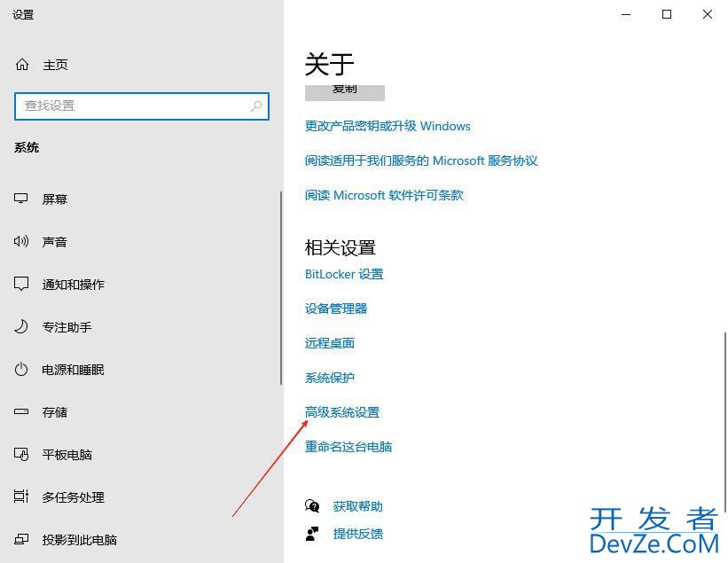Image resolution: width=728 pixels, height=563 pixels.
Task: Open 阅读 Microsoft 软件许可条款 link
Action: (384, 195)
